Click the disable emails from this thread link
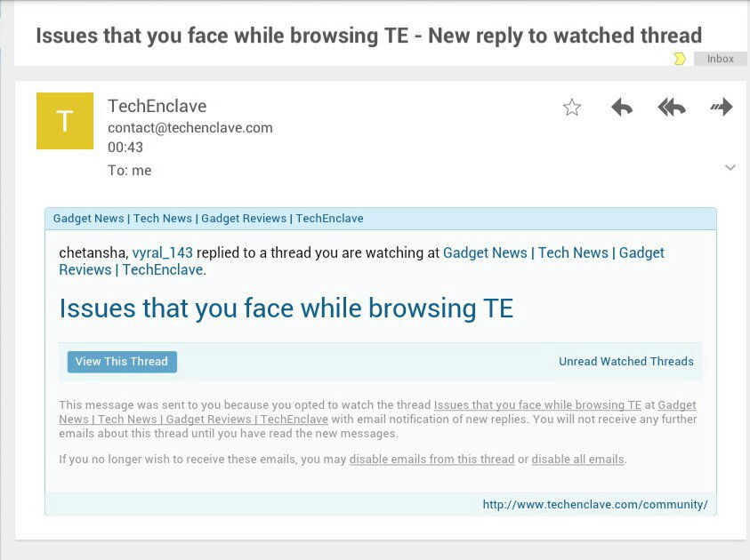The height and width of the screenshot is (560, 750). [x=431, y=460]
